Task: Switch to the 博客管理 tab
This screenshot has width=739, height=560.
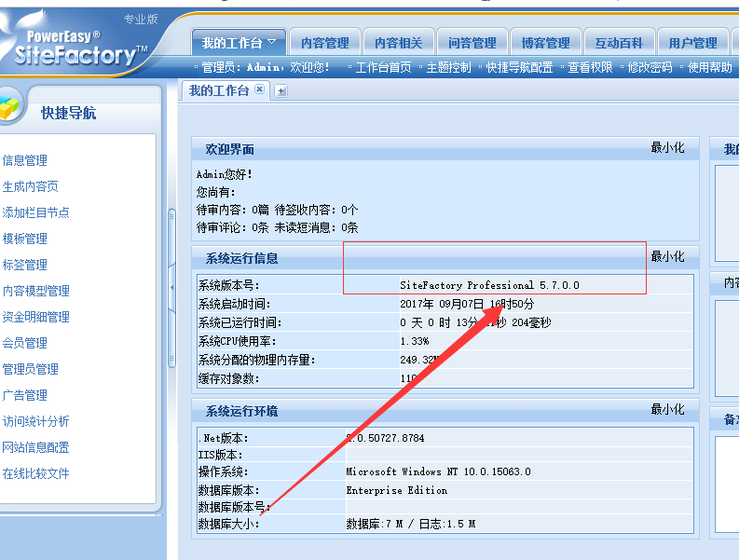Action: click(546, 43)
